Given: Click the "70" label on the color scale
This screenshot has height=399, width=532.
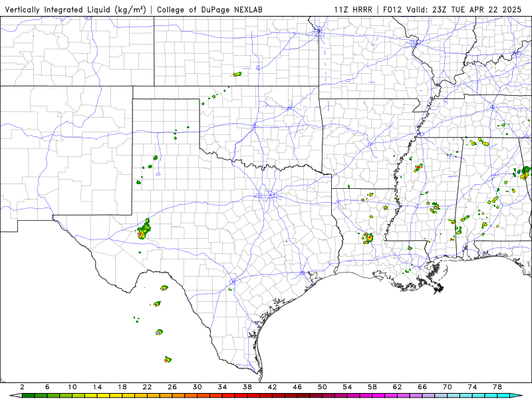Looking at the screenshot, I should coord(447,387).
